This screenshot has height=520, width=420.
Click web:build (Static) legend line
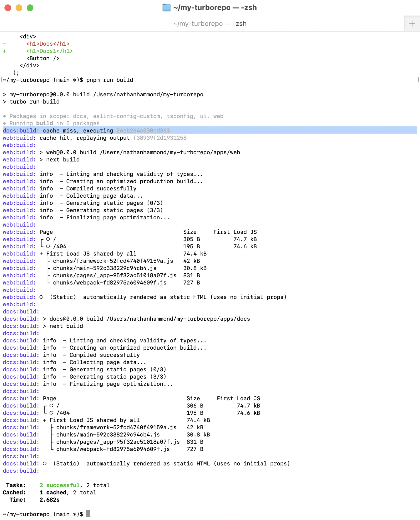(x=145, y=297)
